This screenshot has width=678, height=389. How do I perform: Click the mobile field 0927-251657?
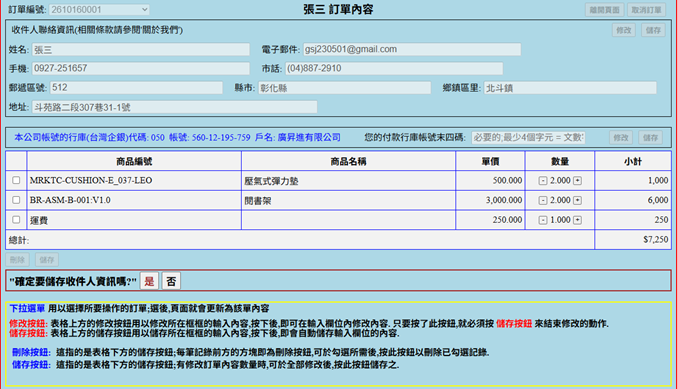(141, 68)
